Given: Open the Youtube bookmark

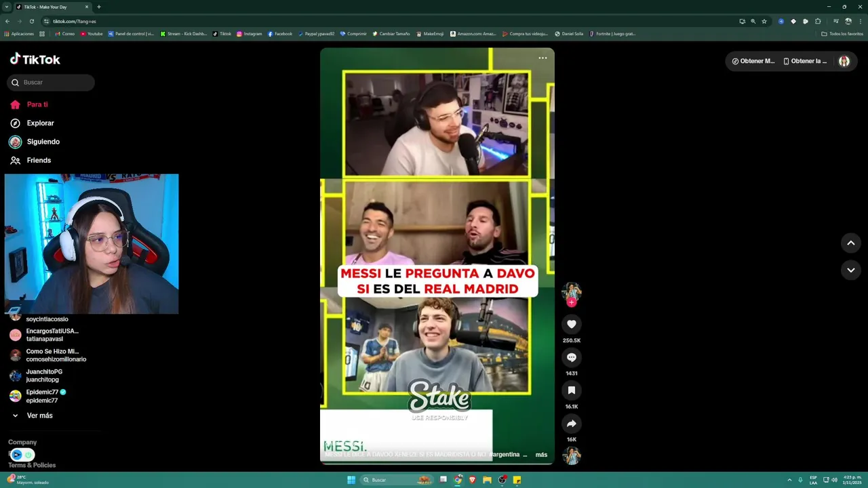Looking at the screenshot, I should (92, 33).
